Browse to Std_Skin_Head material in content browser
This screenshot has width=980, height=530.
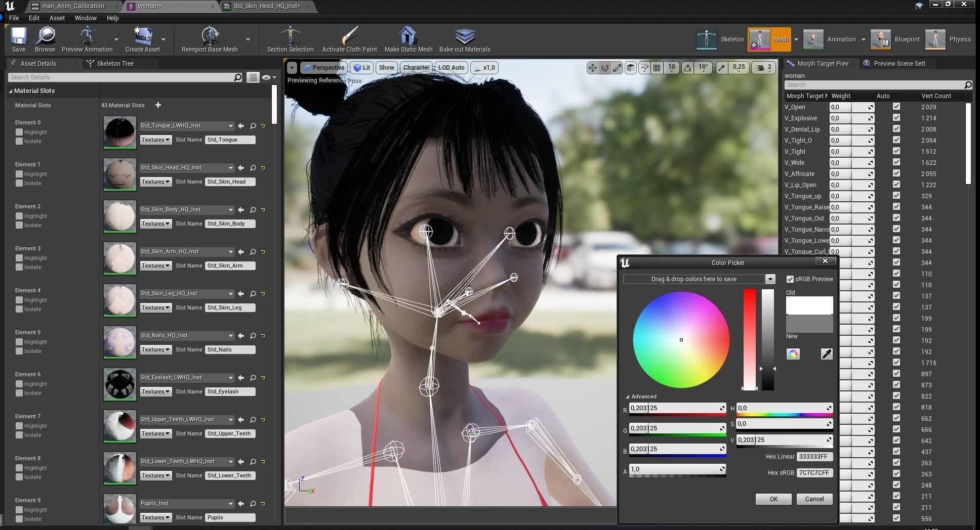(x=253, y=168)
